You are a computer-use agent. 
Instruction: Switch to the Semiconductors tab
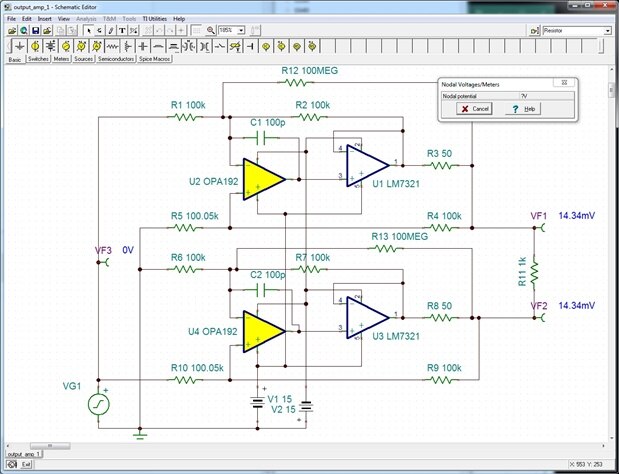tap(120, 60)
